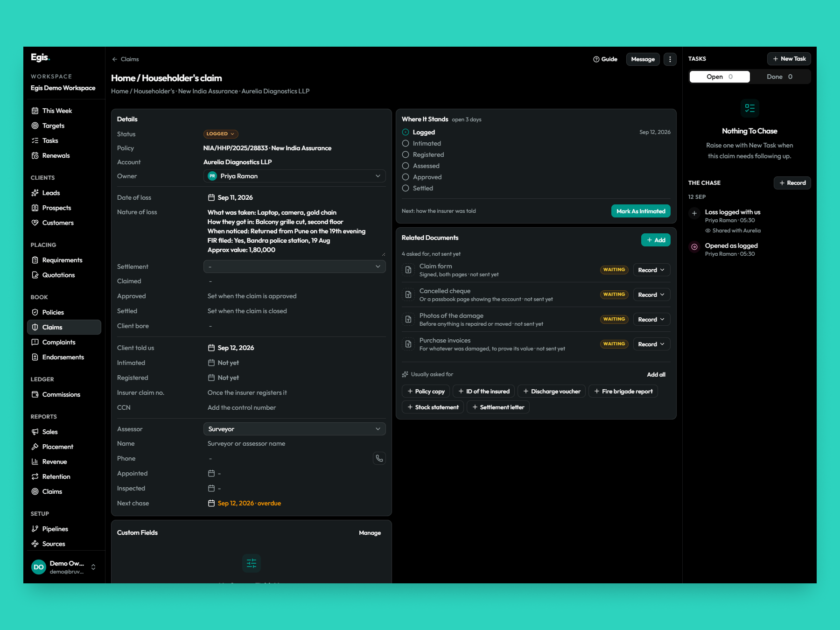This screenshot has width=840, height=630.
Task: Open the Owner dropdown showing Priya Raman
Action: pos(294,176)
